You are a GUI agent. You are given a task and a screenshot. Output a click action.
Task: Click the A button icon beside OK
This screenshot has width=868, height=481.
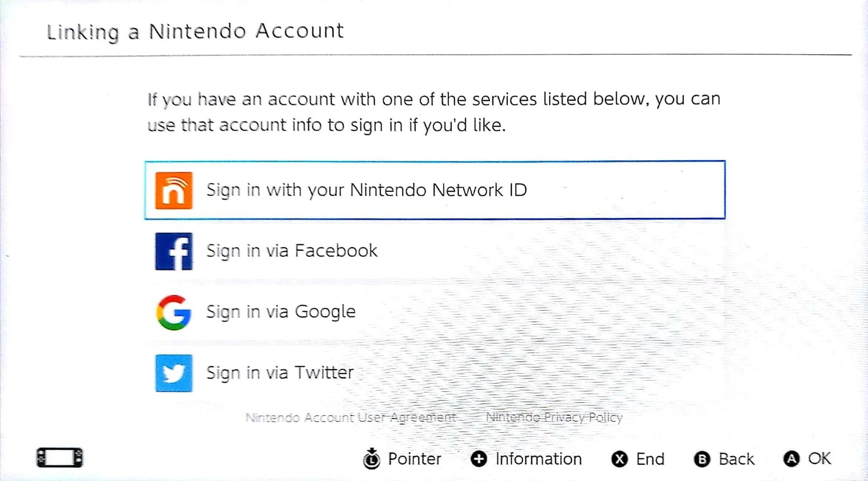point(791,459)
